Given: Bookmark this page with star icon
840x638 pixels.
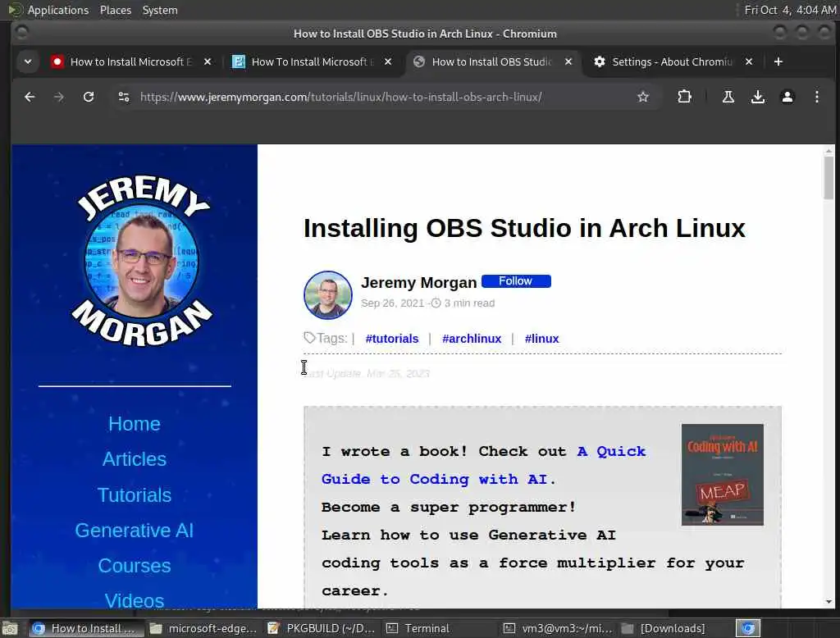Looking at the screenshot, I should click(x=643, y=97).
